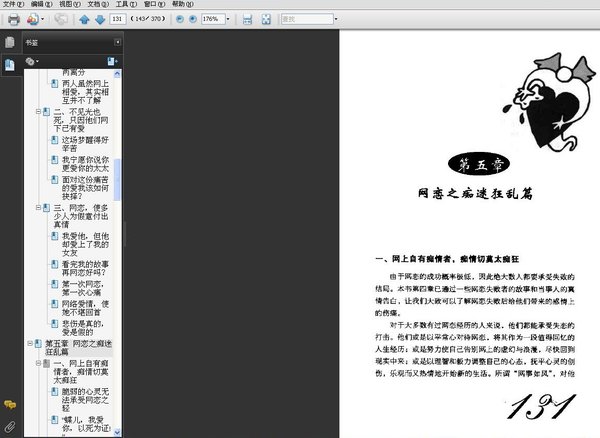The width and height of the screenshot is (600, 438).
Task: Select bookmark '看完我的故事再网恋好吗?'
Action: [85, 269]
